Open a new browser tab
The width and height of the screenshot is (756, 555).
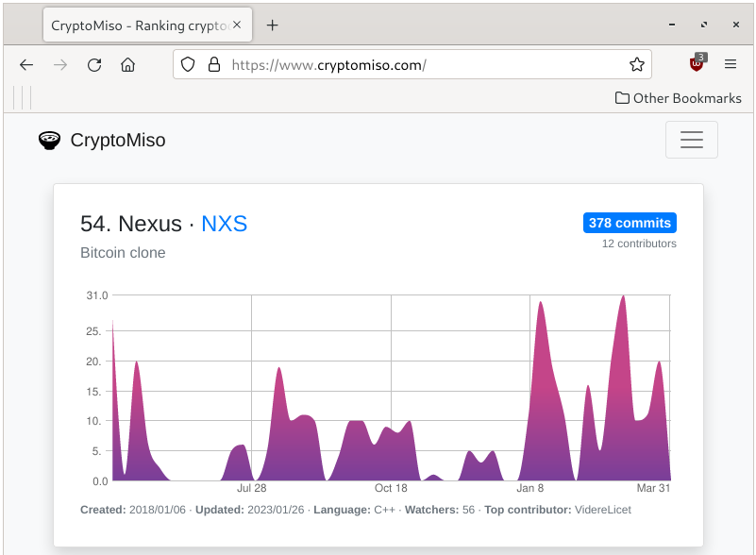pos(273,25)
